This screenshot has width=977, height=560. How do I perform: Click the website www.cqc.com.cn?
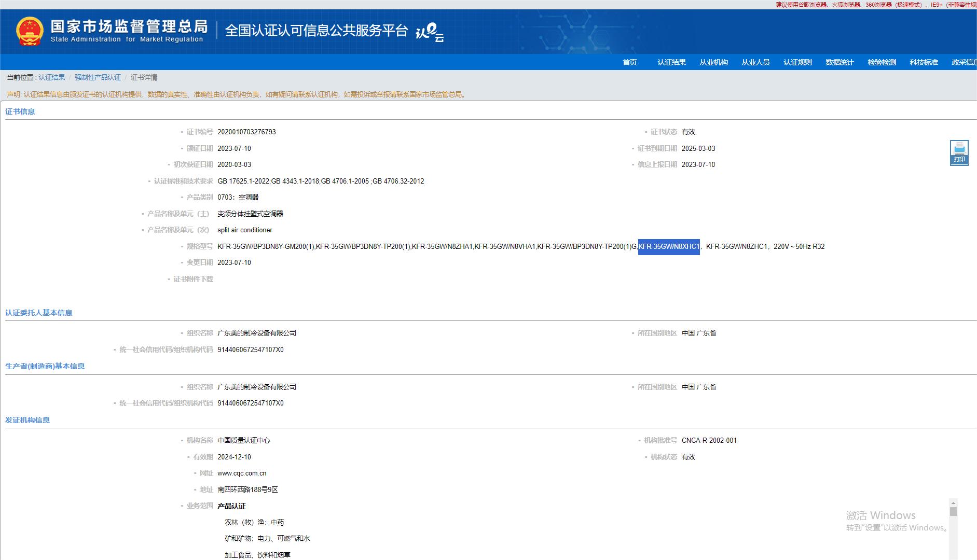(242, 473)
